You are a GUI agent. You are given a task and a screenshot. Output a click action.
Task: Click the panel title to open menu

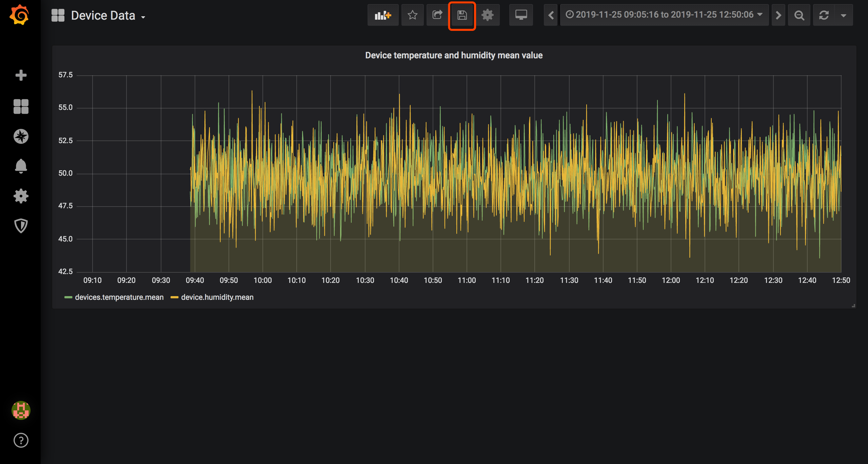pyautogui.click(x=454, y=55)
